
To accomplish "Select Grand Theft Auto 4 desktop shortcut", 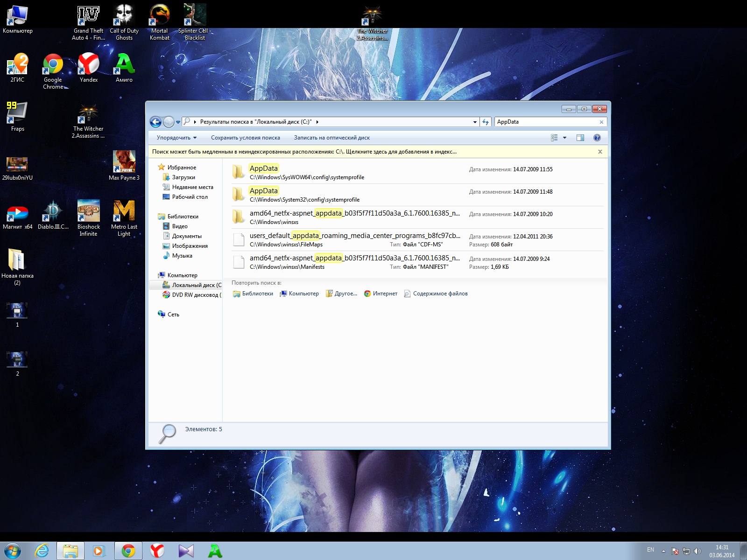I will [88, 22].
